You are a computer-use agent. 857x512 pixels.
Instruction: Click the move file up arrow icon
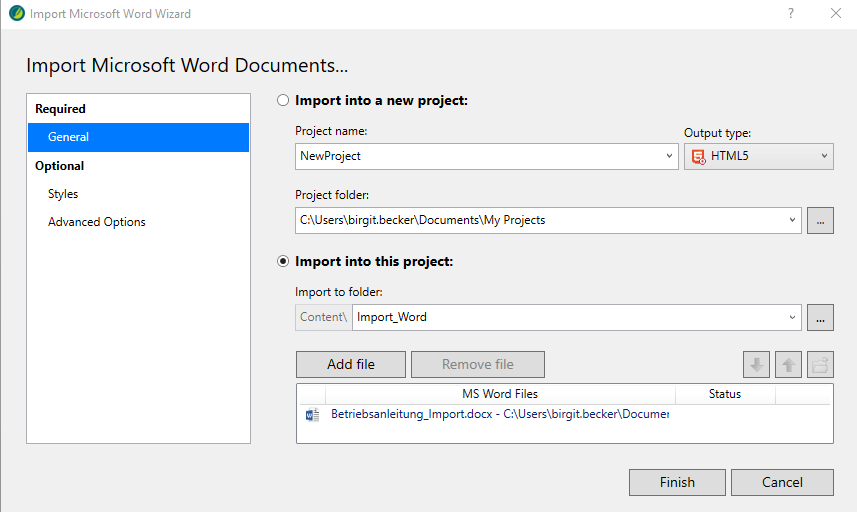789,365
